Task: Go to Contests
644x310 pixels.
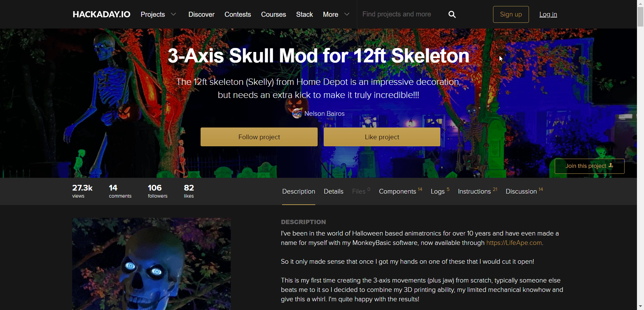Action: [238, 14]
